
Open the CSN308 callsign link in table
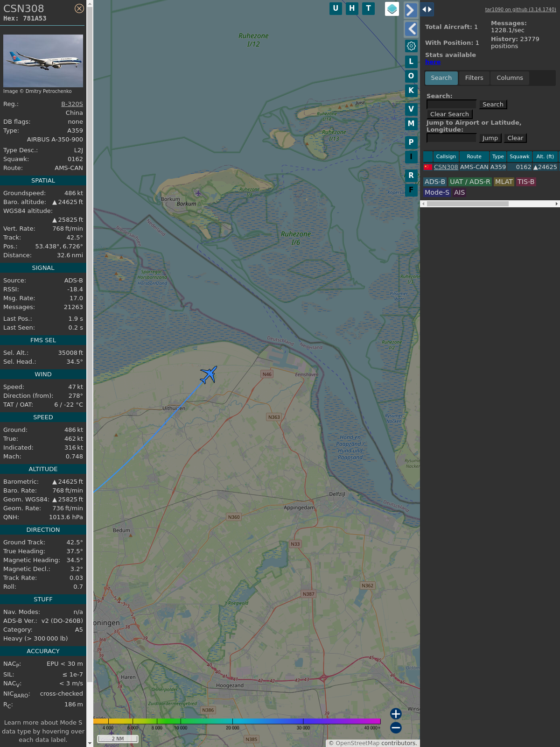[x=446, y=167]
